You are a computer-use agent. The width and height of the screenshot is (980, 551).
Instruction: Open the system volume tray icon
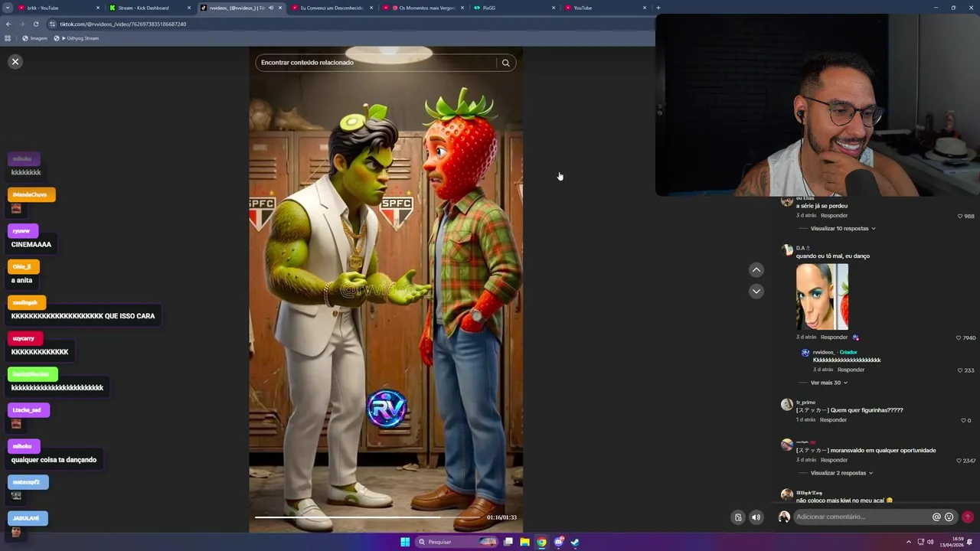pyautogui.click(x=930, y=542)
